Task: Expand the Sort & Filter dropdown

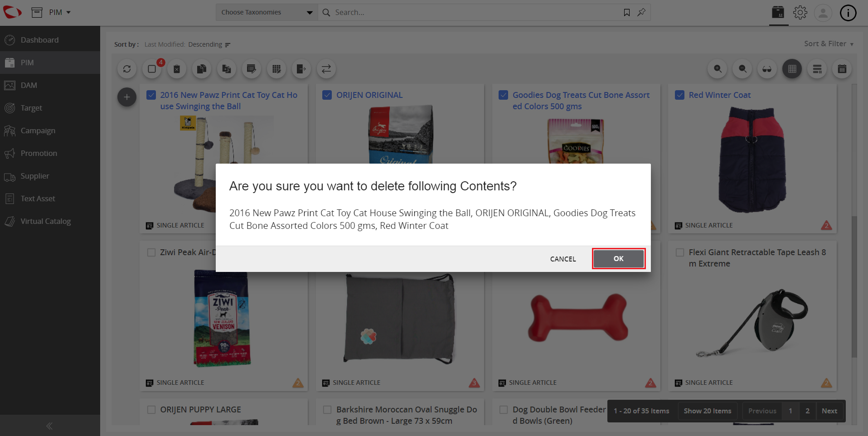Action: click(x=829, y=44)
